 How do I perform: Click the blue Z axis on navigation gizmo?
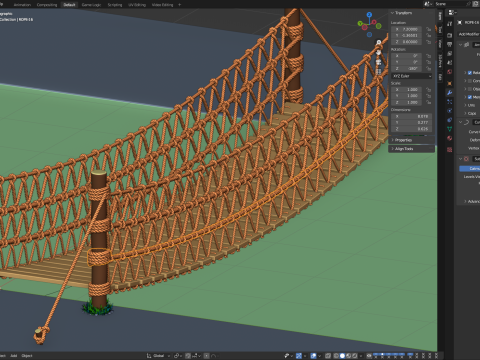tap(369, 15)
